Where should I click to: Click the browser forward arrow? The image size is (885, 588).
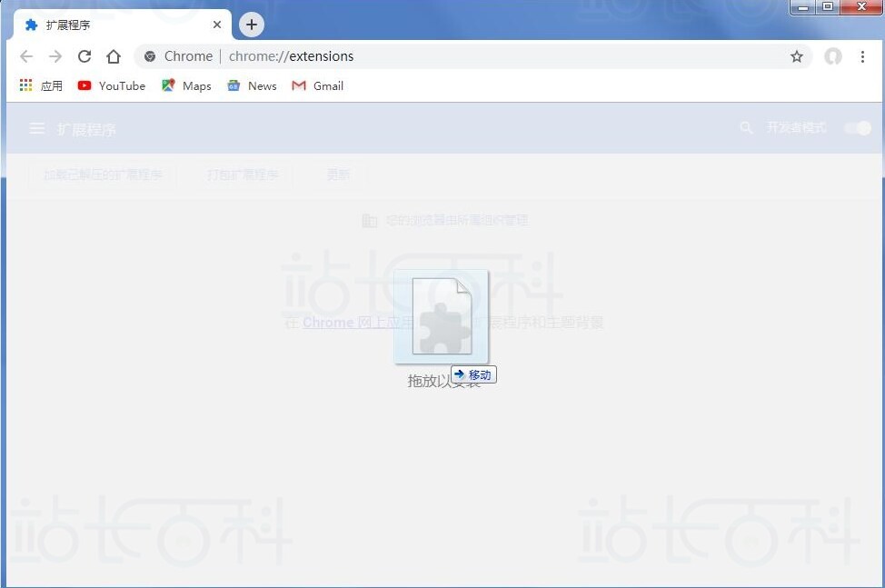coord(55,56)
